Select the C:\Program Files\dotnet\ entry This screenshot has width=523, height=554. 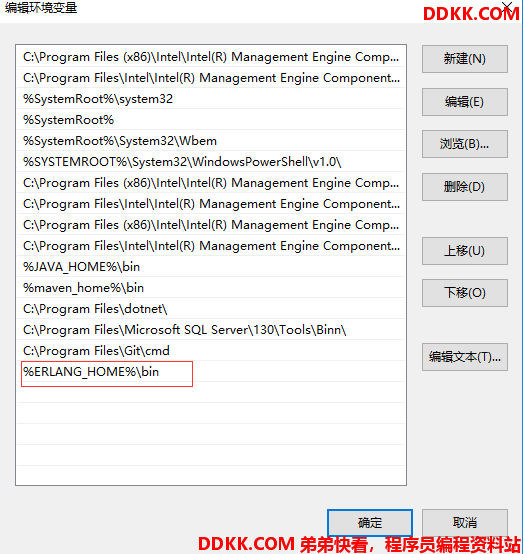(211, 309)
